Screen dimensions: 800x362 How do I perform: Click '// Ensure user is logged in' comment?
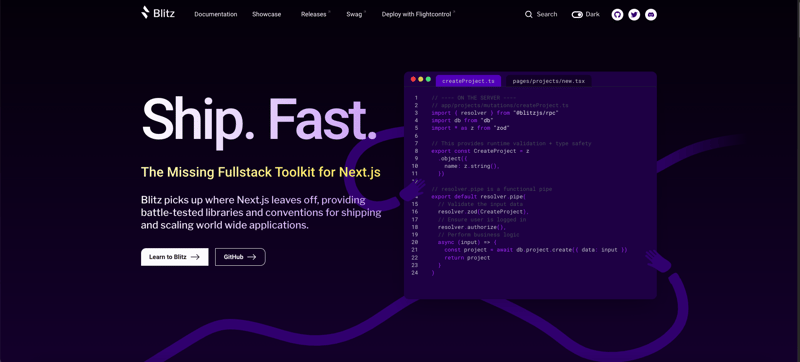(x=482, y=219)
